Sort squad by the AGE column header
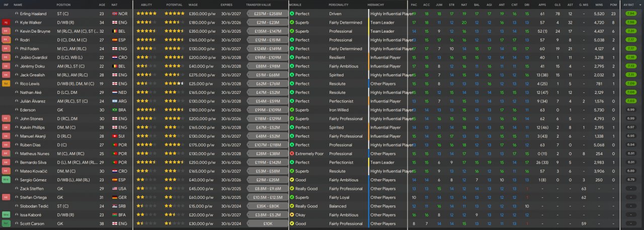Image resolution: width=644 pixels, height=230 pixels. tap(102, 5)
